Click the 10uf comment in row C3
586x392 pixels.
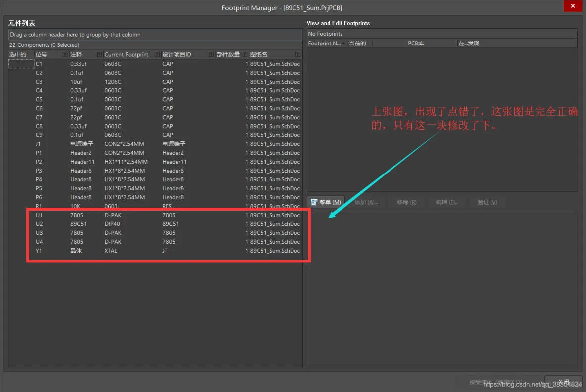click(x=76, y=82)
